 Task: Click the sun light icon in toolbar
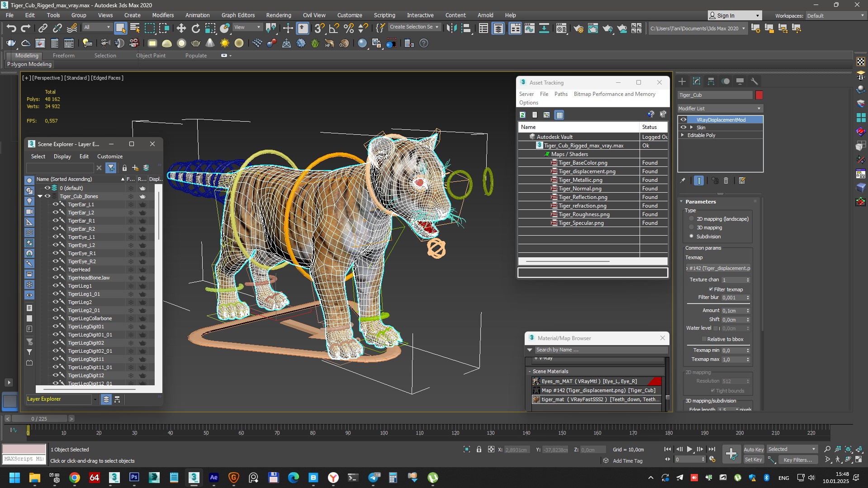224,43
